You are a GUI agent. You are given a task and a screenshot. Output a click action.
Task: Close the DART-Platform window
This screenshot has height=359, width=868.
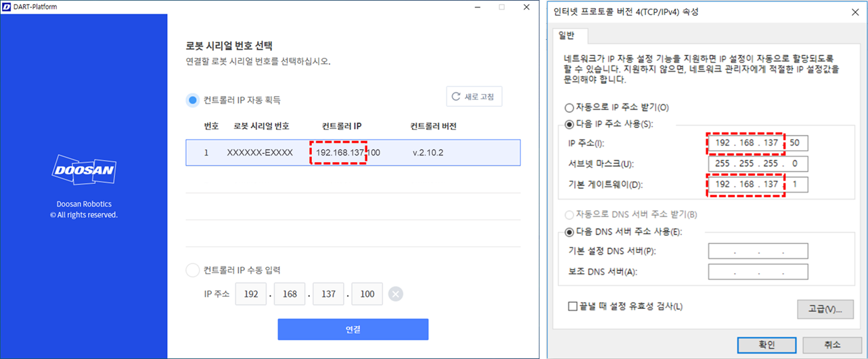tap(526, 7)
